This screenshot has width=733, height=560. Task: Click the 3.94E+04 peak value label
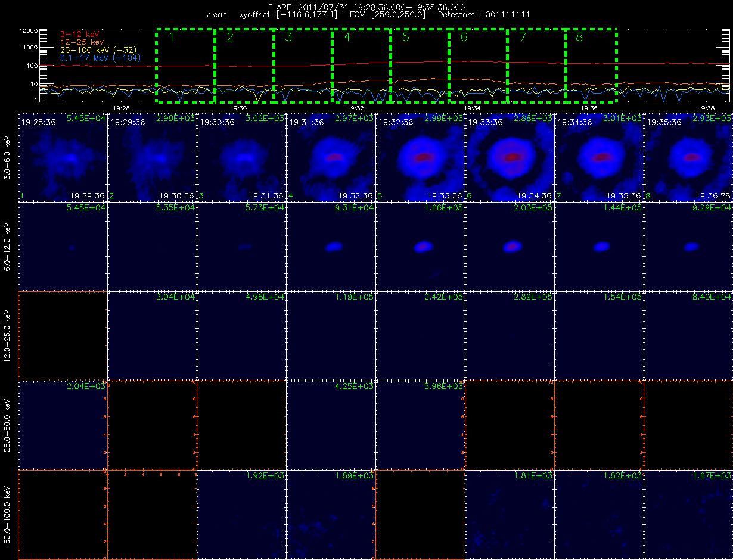click(x=176, y=297)
